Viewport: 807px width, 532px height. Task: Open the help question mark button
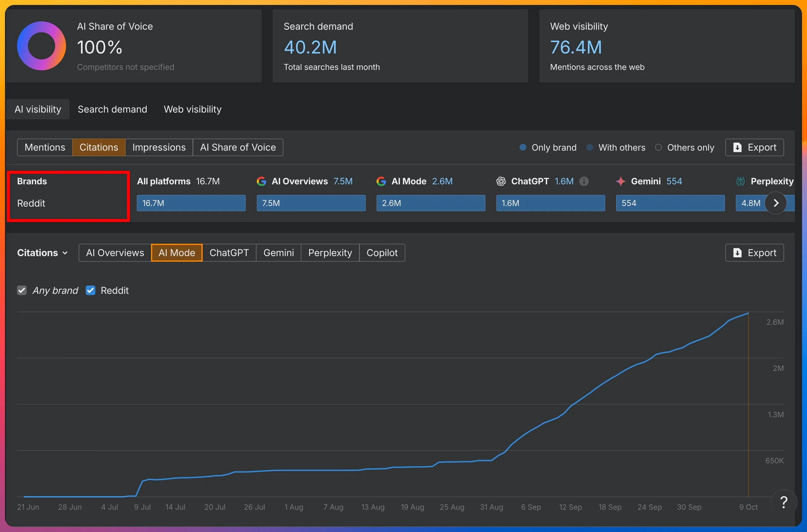coord(783,502)
